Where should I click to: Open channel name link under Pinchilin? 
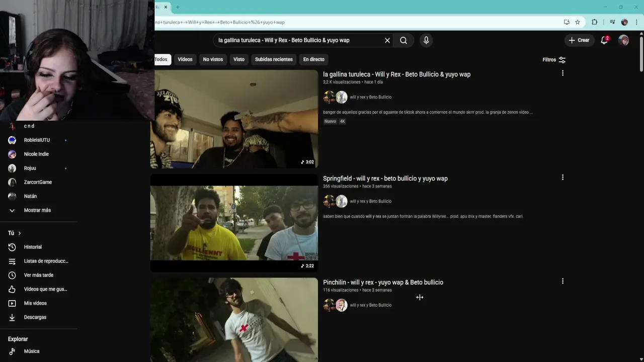click(x=371, y=305)
